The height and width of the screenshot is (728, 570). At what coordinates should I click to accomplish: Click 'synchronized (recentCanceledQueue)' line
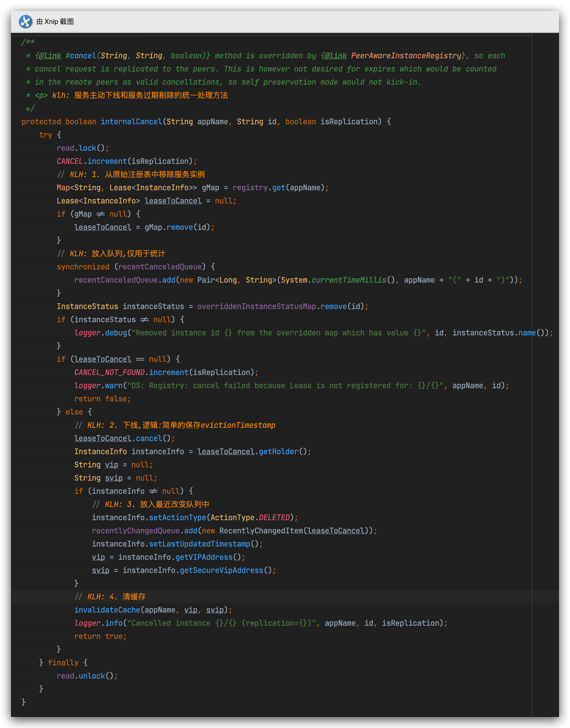[x=136, y=267]
